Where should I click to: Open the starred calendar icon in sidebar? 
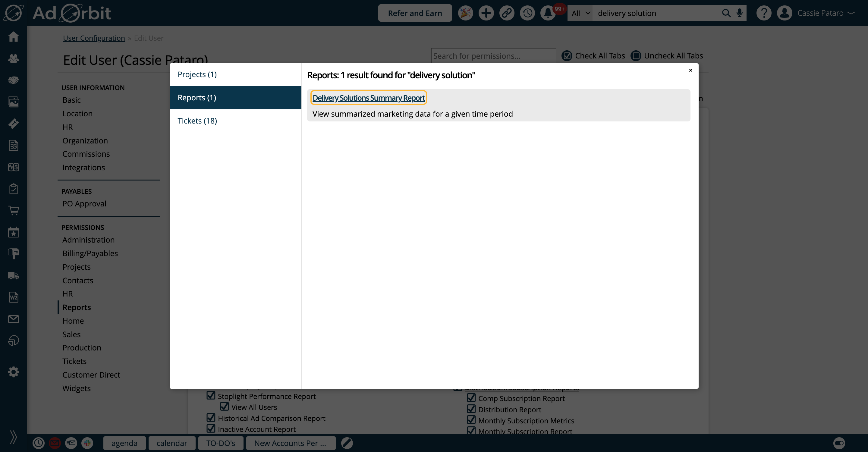[x=14, y=232]
